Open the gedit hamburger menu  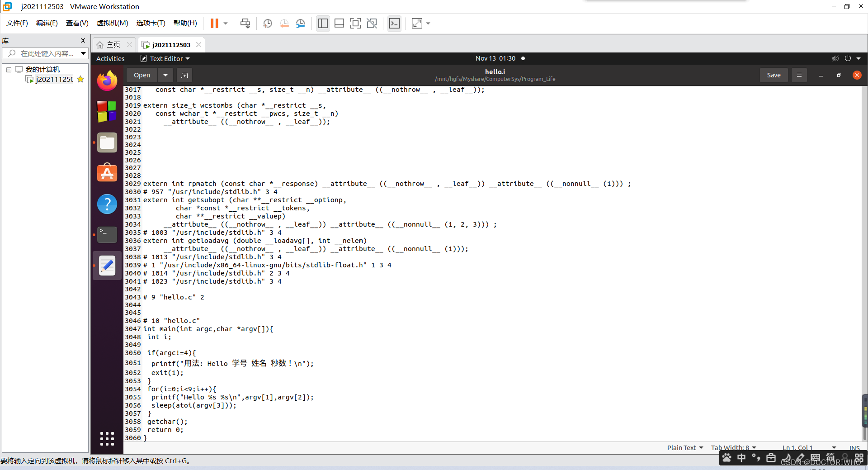pos(799,75)
